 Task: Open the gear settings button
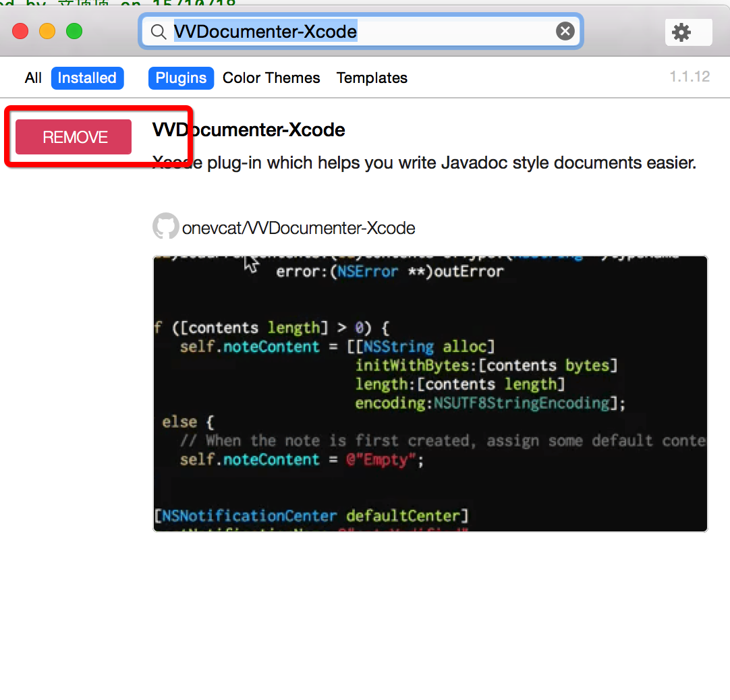[x=682, y=32]
